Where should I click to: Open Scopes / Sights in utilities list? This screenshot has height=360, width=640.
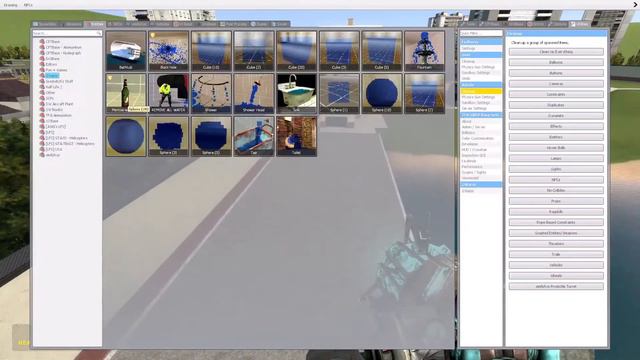tap(481, 172)
